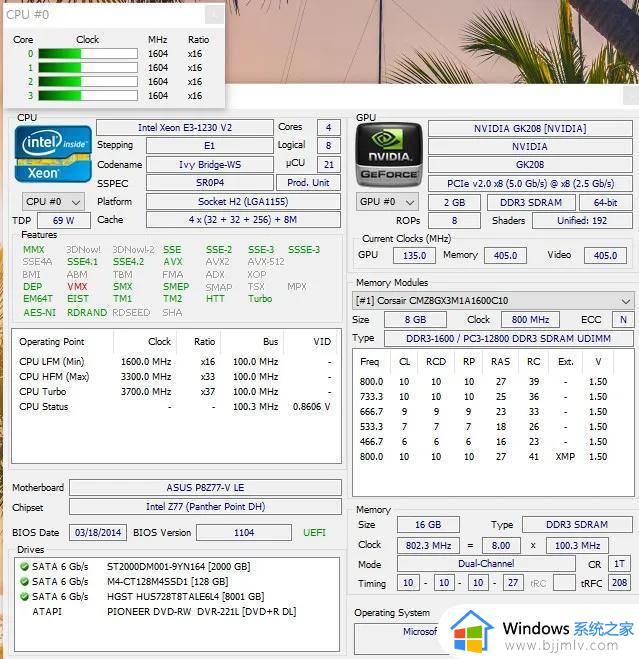Click the Freq column header in timings table

370,362
